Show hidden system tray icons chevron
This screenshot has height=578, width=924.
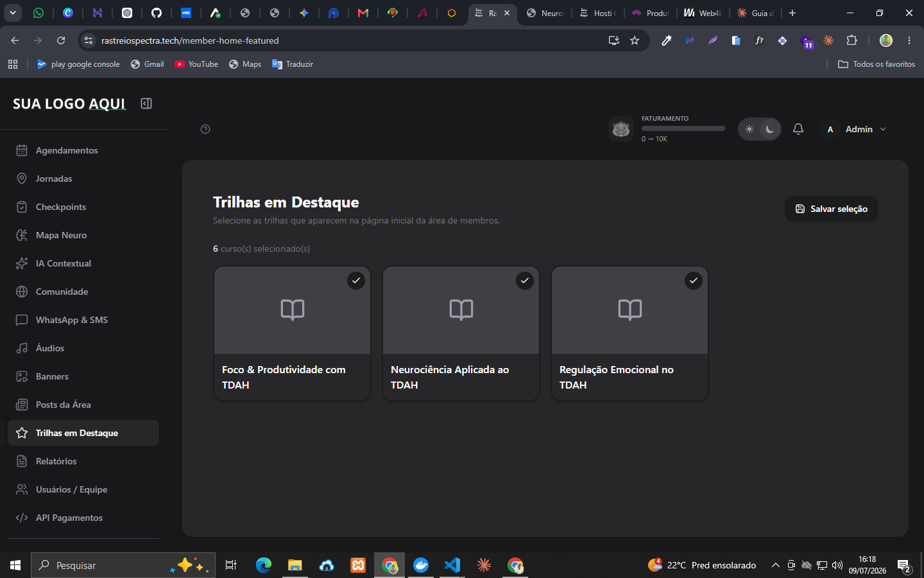pos(775,565)
